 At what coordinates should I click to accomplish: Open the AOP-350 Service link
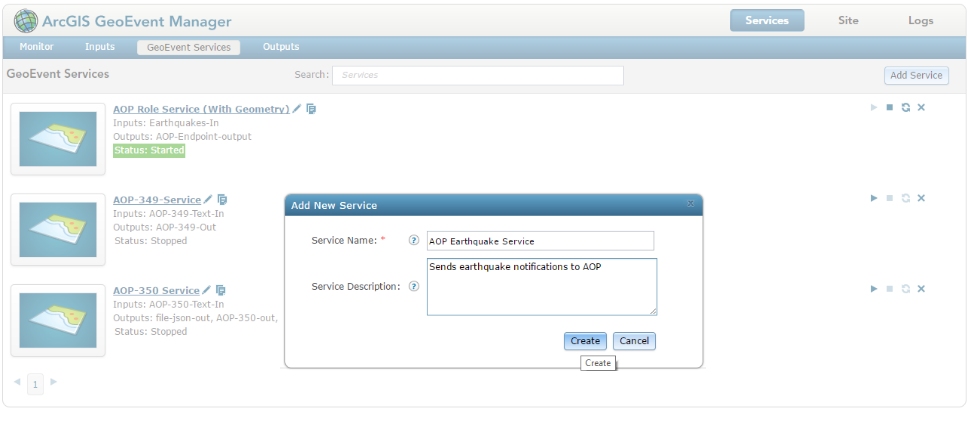coord(156,291)
